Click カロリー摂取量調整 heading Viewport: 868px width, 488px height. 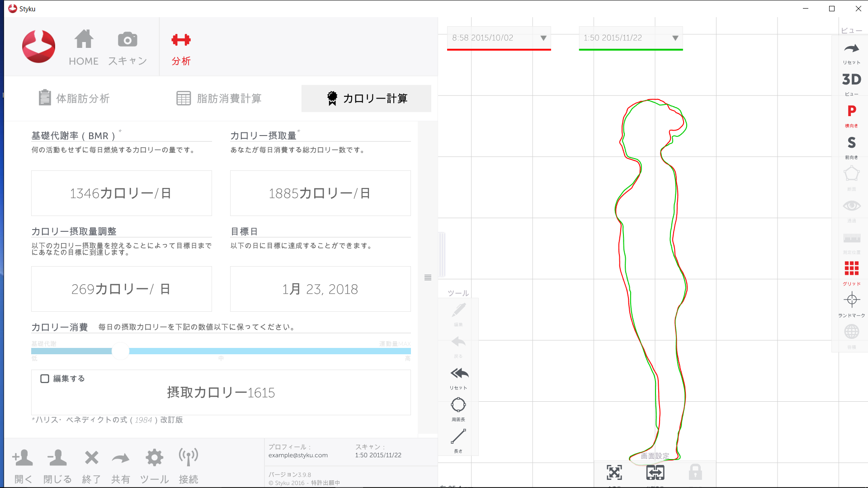74,231
